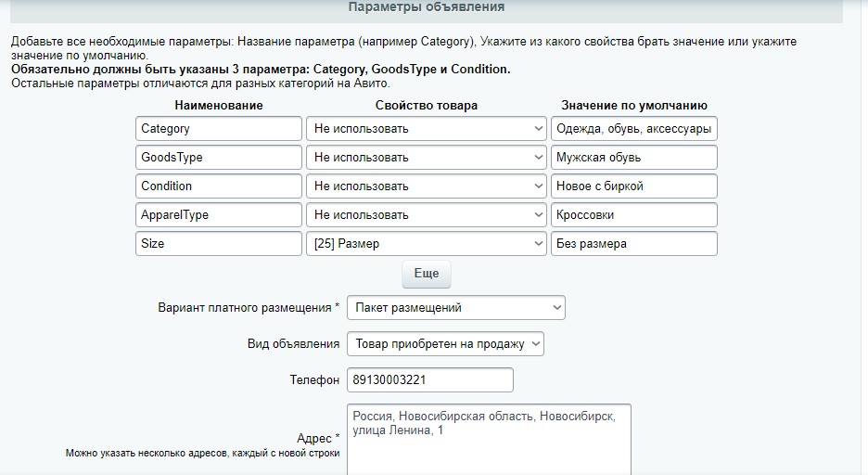Open the property dropdown in the Condition row
Image resolution: width=868 pixels, height=475 pixels.
tap(427, 186)
